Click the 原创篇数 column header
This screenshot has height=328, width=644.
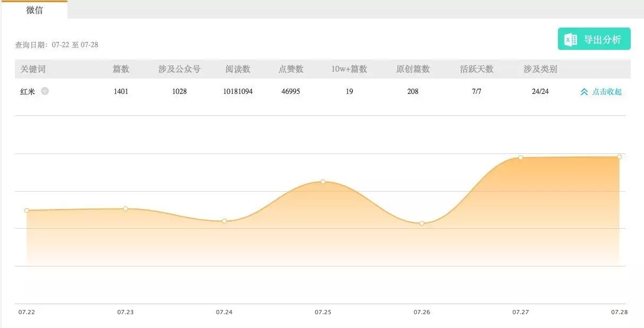[x=413, y=69]
